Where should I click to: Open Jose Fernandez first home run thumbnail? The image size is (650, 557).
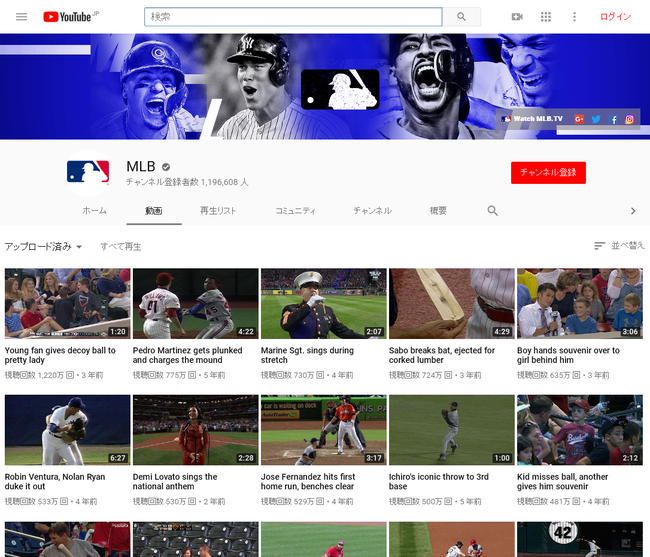[x=324, y=430]
